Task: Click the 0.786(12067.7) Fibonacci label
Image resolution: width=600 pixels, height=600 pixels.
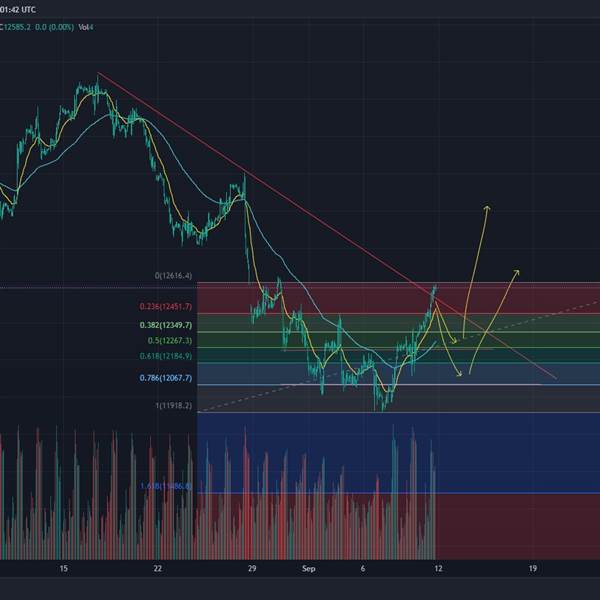Action: pyautogui.click(x=166, y=378)
